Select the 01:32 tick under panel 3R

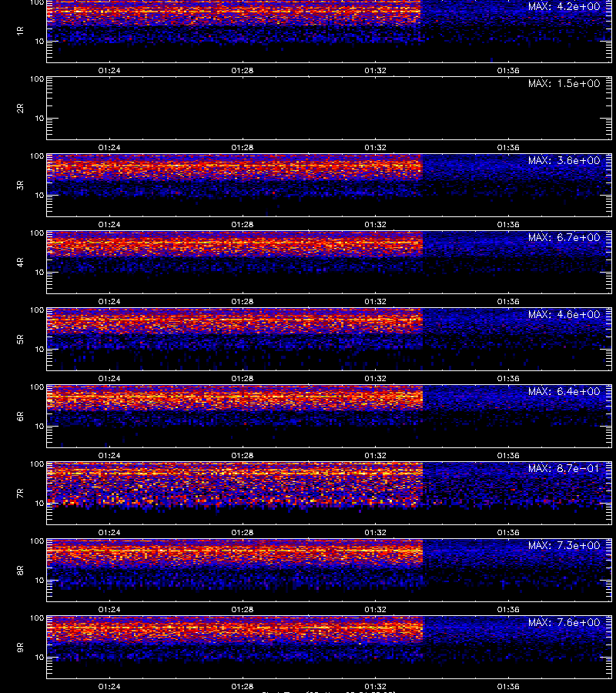click(375, 225)
